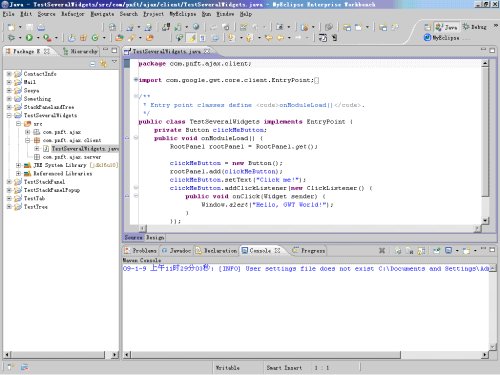Expand the ContactInfo project node
This screenshot has width=500, height=375.
point(9,74)
